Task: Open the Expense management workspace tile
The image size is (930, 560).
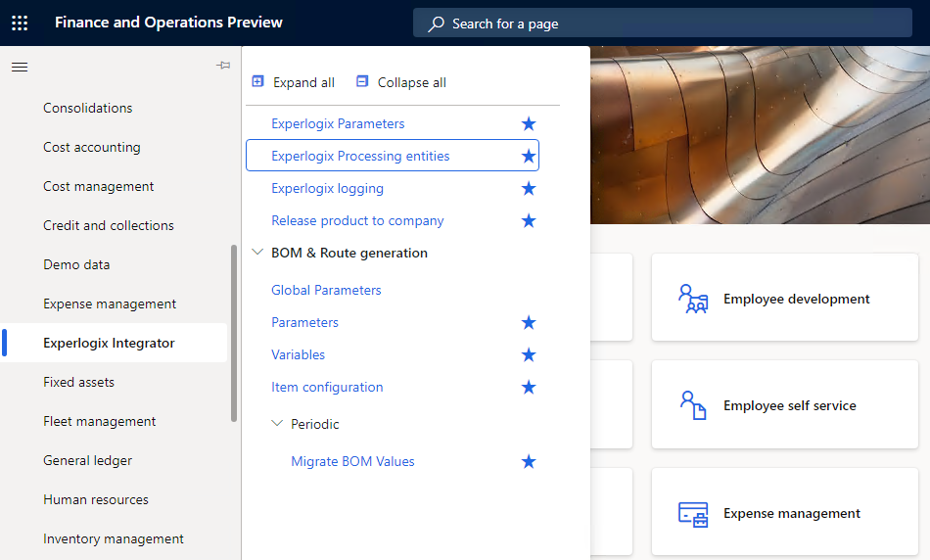Action: tap(785, 512)
